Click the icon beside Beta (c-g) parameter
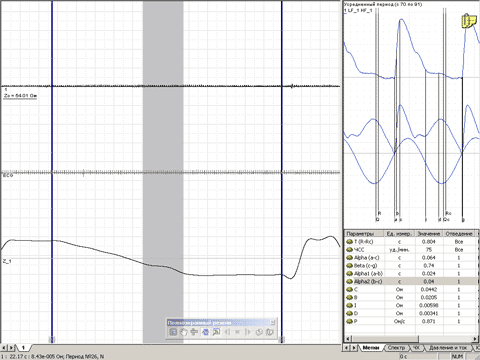The image size is (480, 360). tap(349, 266)
